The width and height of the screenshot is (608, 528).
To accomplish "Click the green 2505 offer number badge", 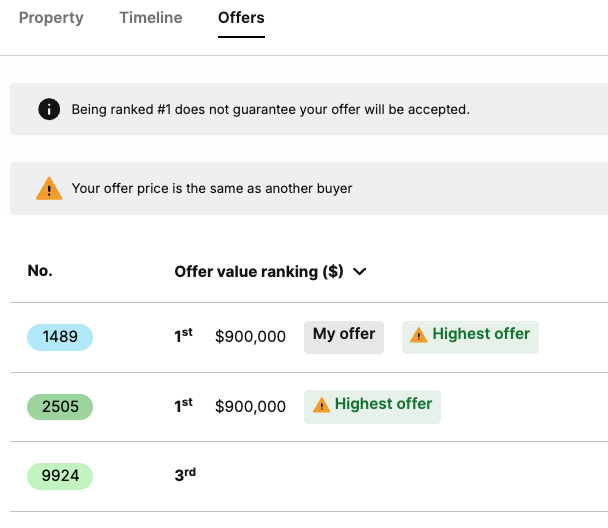I will 60,407.
